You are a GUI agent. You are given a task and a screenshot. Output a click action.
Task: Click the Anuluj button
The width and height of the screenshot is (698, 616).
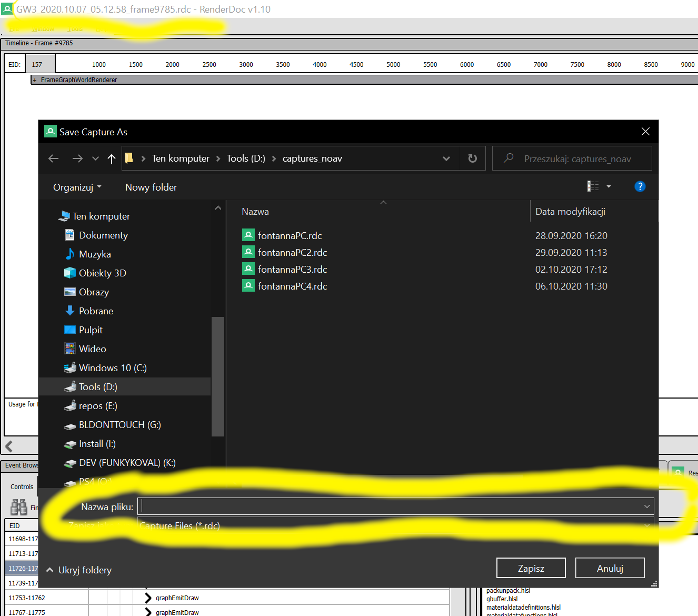click(x=610, y=568)
